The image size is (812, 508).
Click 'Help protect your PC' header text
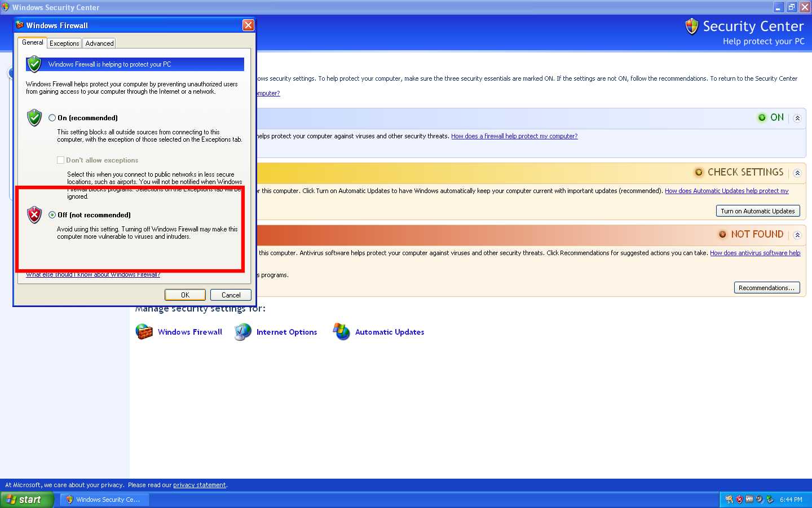pos(764,41)
